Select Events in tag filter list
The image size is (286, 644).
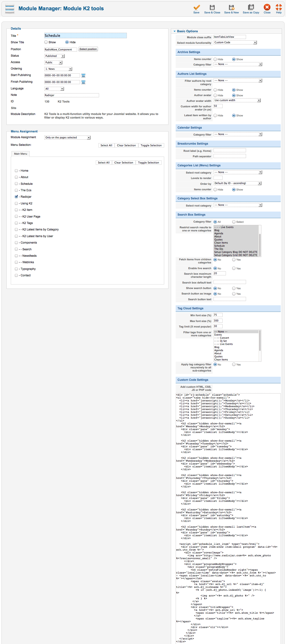(218, 335)
